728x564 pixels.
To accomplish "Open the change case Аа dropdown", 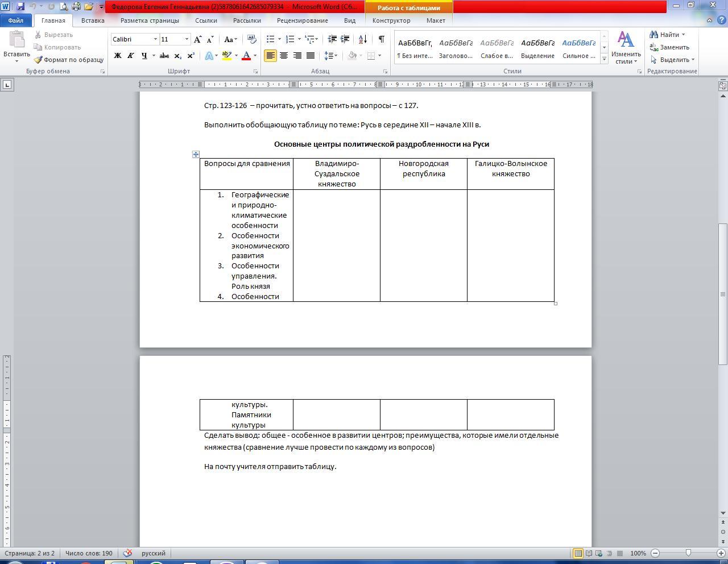I will (230, 39).
